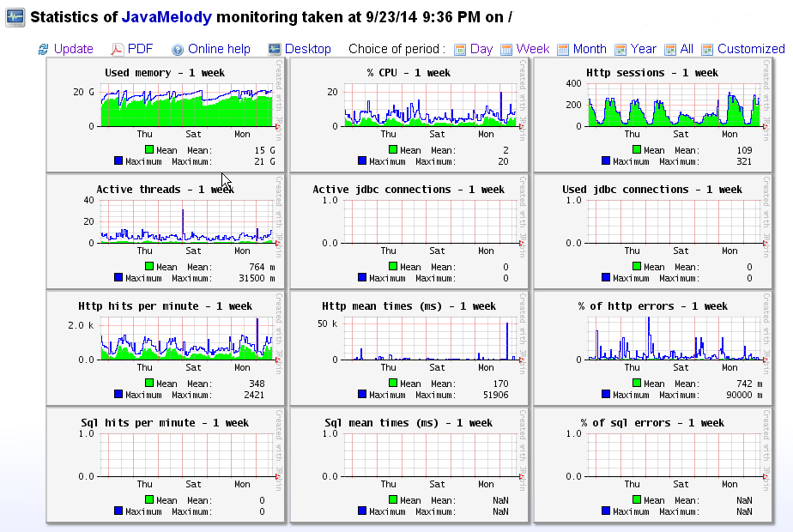View the Http hits per minute graph
This screenshot has width=793, height=532.
point(165,339)
